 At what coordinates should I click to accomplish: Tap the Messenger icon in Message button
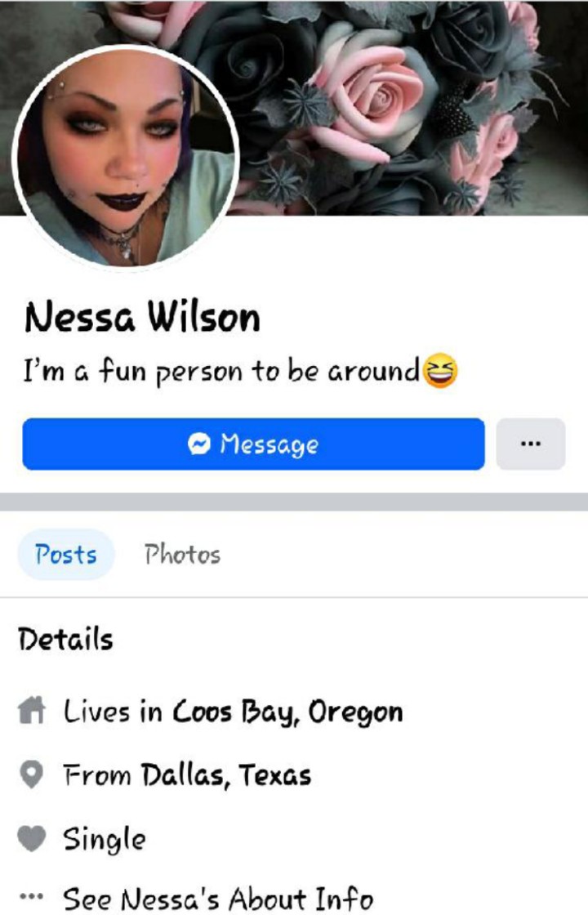[x=199, y=444]
